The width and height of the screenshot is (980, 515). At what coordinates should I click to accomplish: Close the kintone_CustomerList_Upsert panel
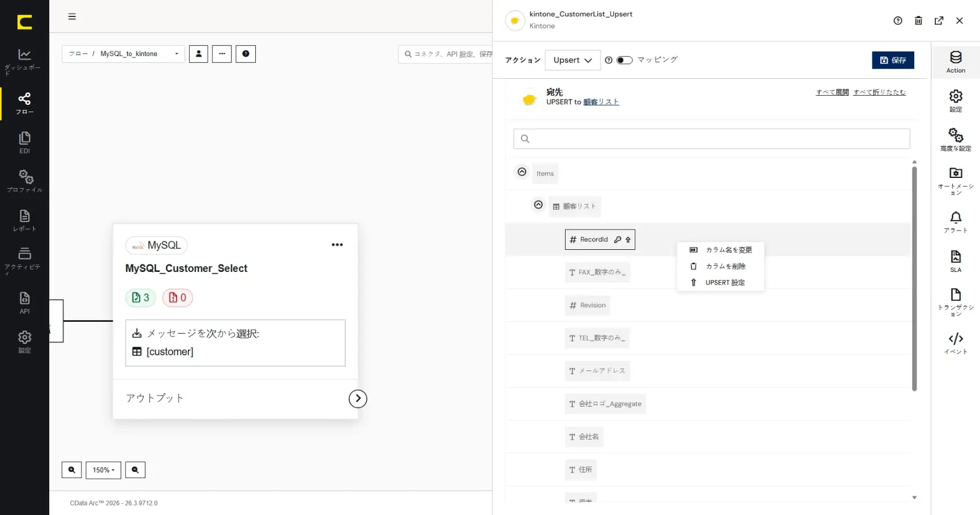pos(960,20)
